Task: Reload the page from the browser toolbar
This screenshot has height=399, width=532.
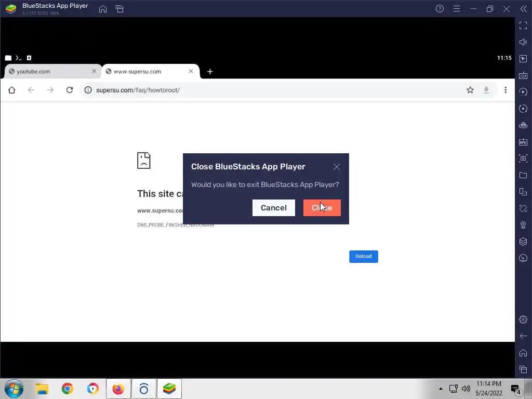Action: 70,90
